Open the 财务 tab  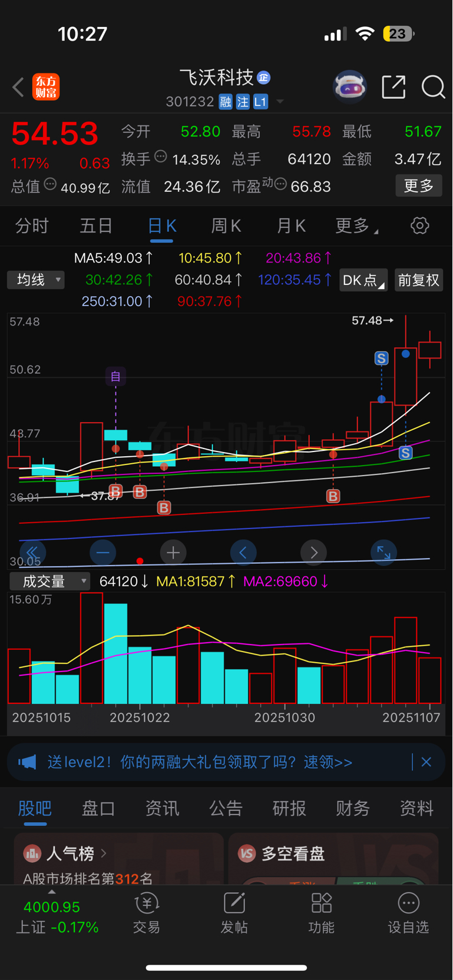(353, 808)
